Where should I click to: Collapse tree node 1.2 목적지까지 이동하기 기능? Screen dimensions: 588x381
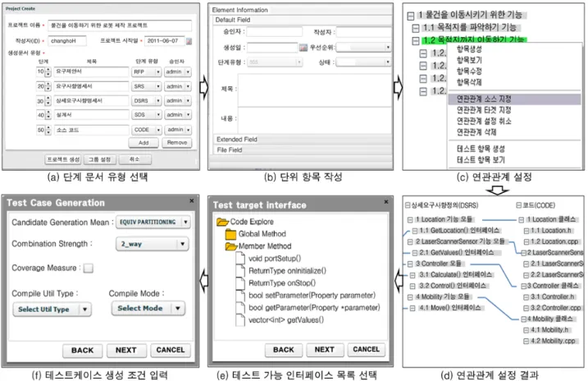(x=416, y=40)
